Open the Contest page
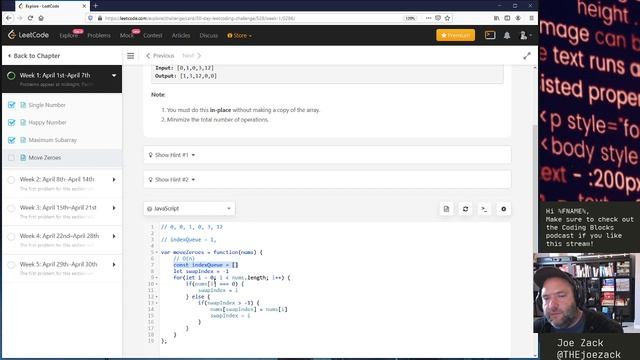The width and height of the screenshot is (640, 360). (x=153, y=36)
